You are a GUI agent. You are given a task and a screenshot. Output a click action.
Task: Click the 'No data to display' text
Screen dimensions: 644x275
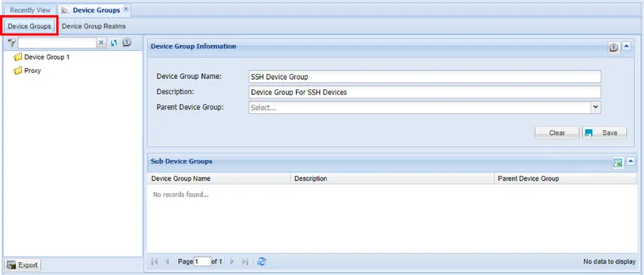pos(609,261)
